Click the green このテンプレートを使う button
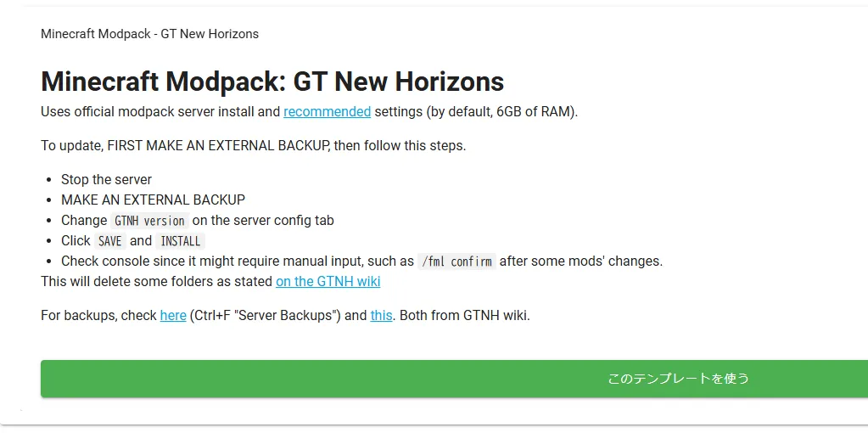The image size is (868, 433). point(454,379)
